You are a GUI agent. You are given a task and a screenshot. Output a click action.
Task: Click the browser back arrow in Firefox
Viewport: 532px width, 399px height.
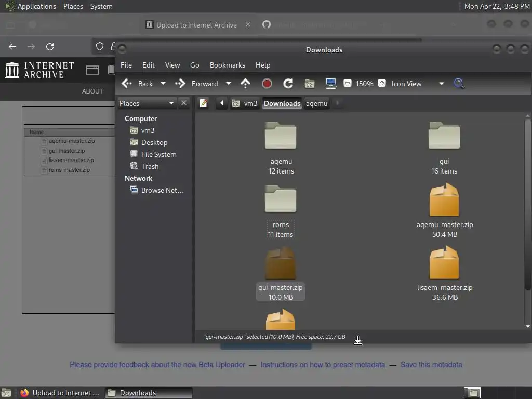[12, 46]
